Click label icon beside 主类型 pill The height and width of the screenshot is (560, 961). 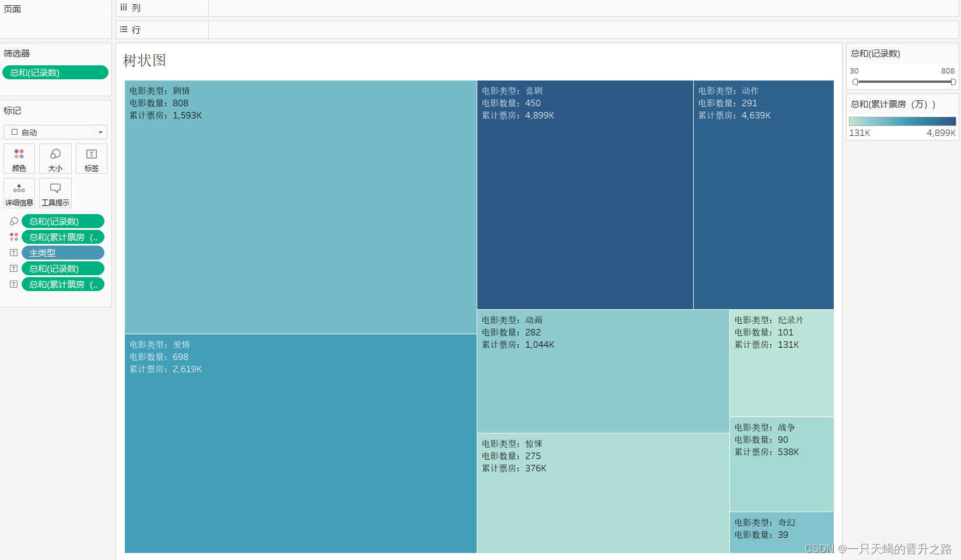14,253
